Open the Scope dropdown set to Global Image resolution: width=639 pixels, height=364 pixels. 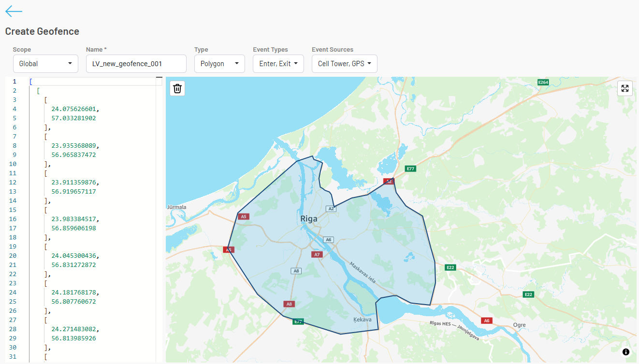click(45, 64)
